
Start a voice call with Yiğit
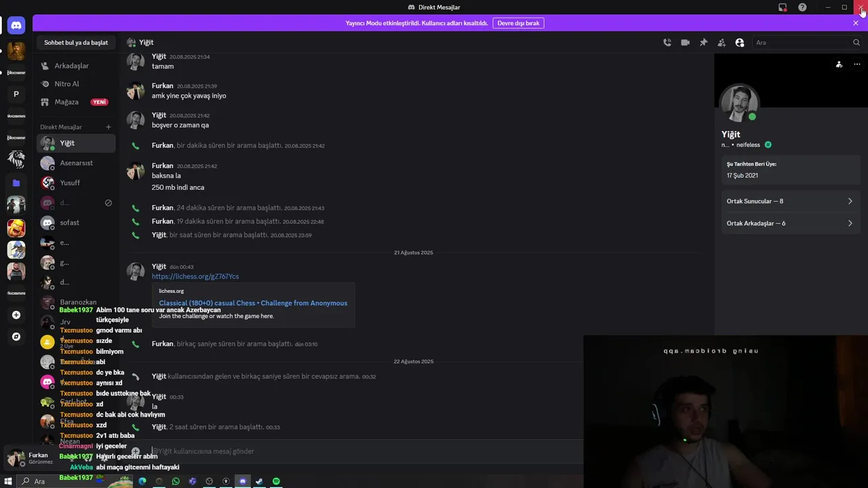667,43
